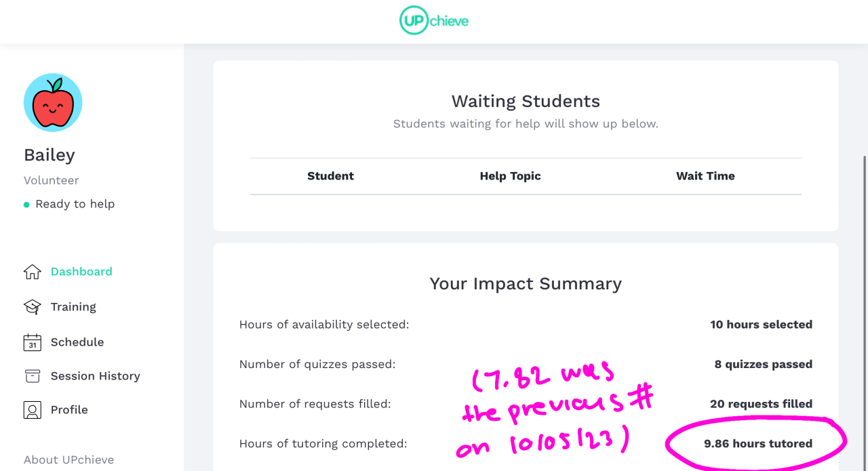Viewport: 868px width, 471px height.
Task: Navigate to the Profile page
Action: (x=69, y=410)
